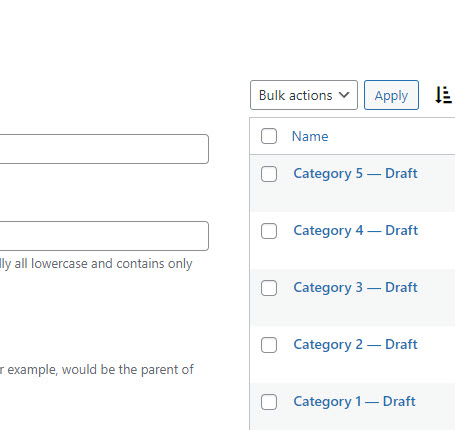Toggle the select-all checkbox next to Name
The width and height of the screenshot is (455, 430).
click(269, 136)
